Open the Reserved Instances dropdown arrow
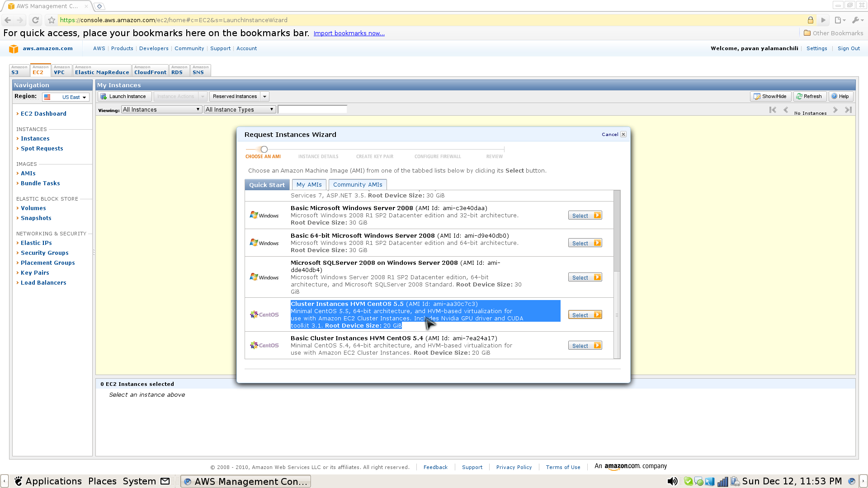 click(265, 96)
